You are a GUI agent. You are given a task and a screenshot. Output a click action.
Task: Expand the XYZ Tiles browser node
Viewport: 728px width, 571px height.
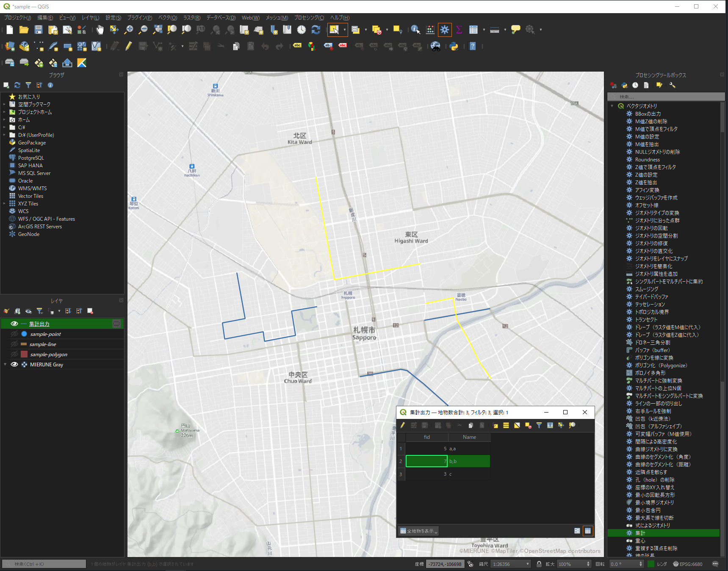pyautogui.click(x=4, y=204)
